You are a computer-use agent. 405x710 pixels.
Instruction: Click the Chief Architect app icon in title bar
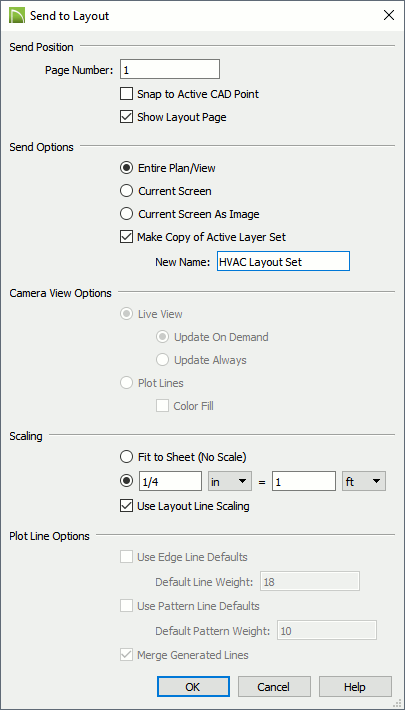(x=17, y=16)
